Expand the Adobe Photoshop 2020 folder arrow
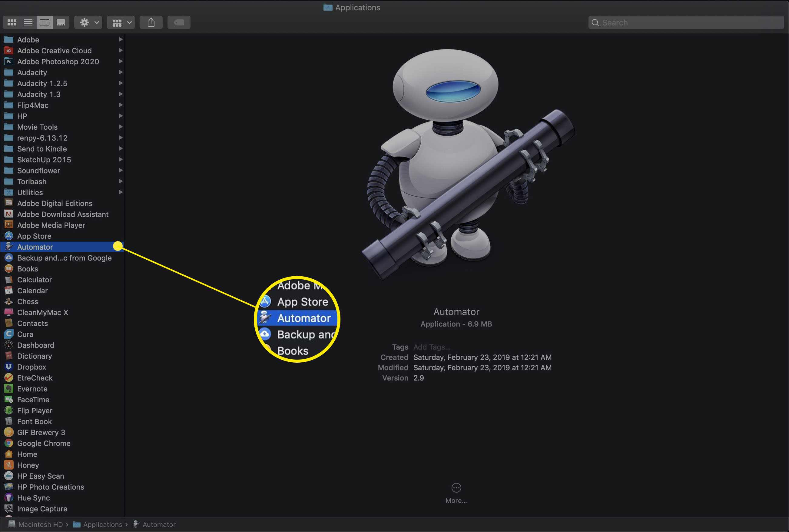789x532 pixels. pyautogui.click(x=121, y=62)
